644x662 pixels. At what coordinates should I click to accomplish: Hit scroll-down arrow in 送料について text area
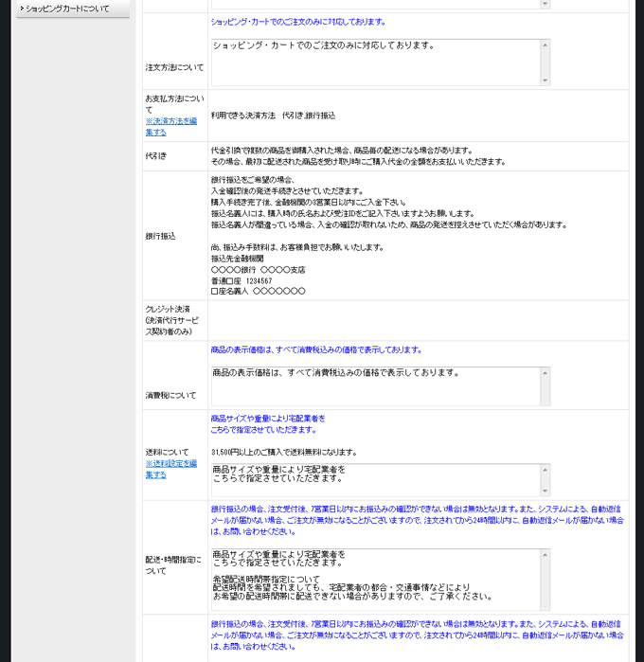point(545,491)
